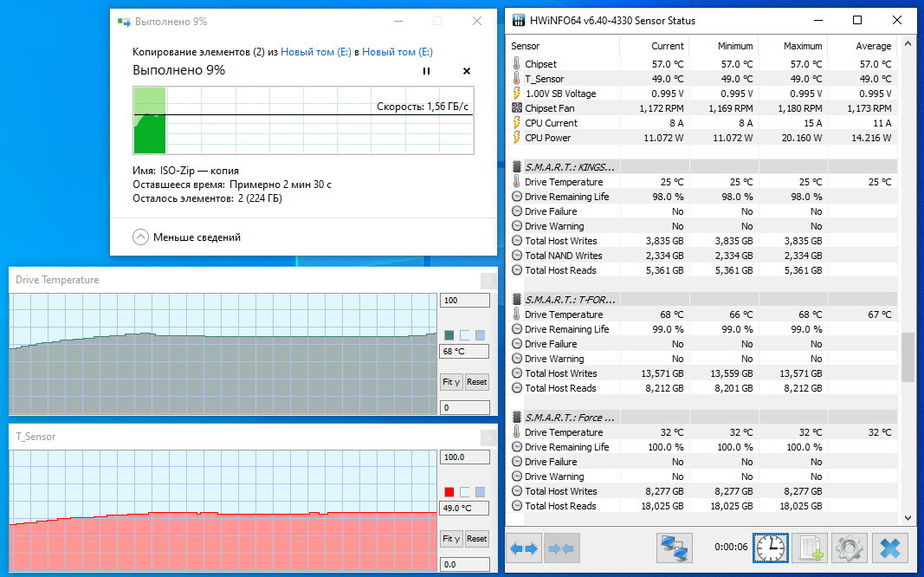Screen dimensions: 924x577
Task: Click the Maximum column header
Action: [x=792, y=46]
